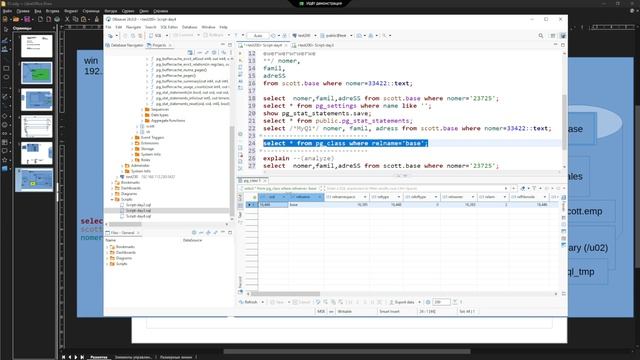Click the 'base' cell in the relname column
This screenshot has height=360, width=640.
click(306, 204)
